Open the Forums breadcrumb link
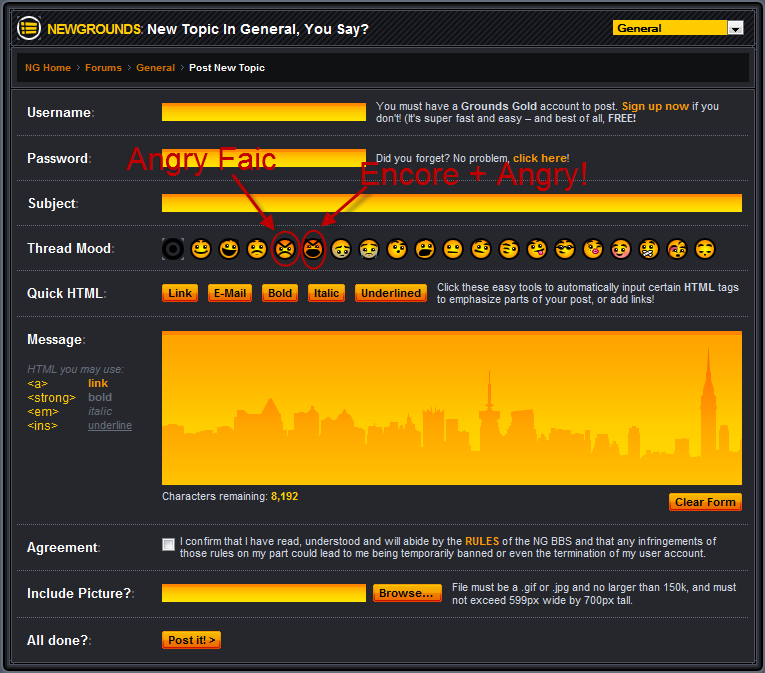Viewport: 765px width, 673px height. 103,68
